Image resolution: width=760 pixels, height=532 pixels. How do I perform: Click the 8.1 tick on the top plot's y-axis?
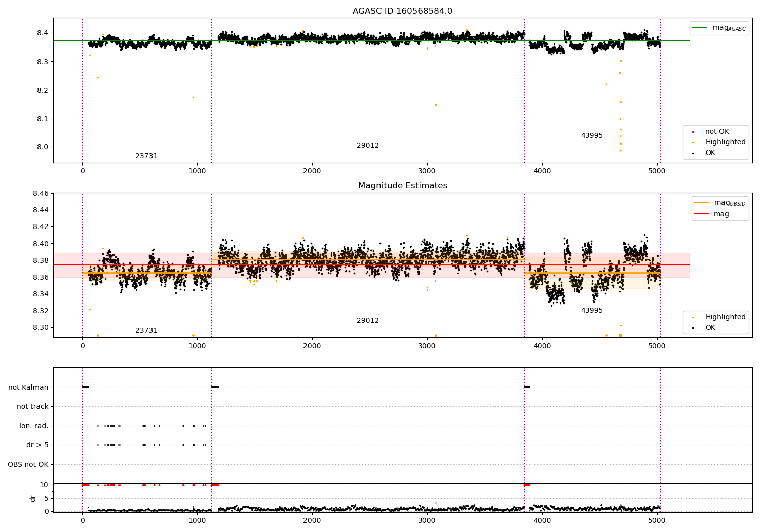(x=43, y=119)
